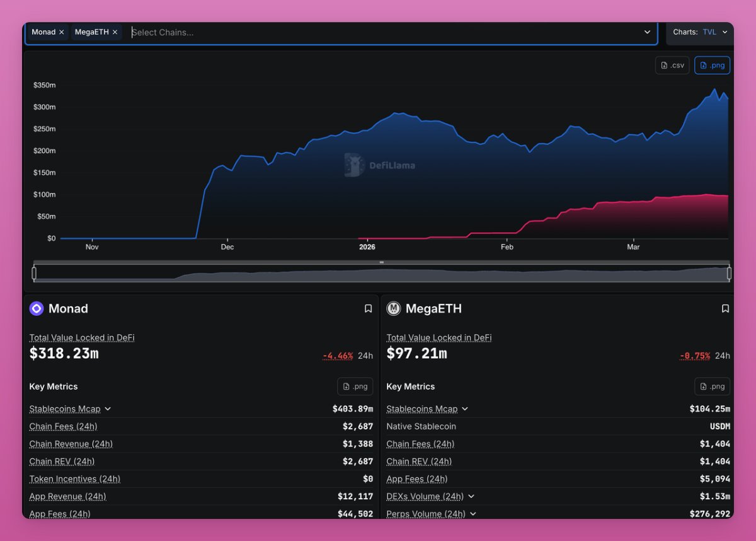
Task: Expand MegaETH Perps Volume (24h) row
Action: pos(473,514)
